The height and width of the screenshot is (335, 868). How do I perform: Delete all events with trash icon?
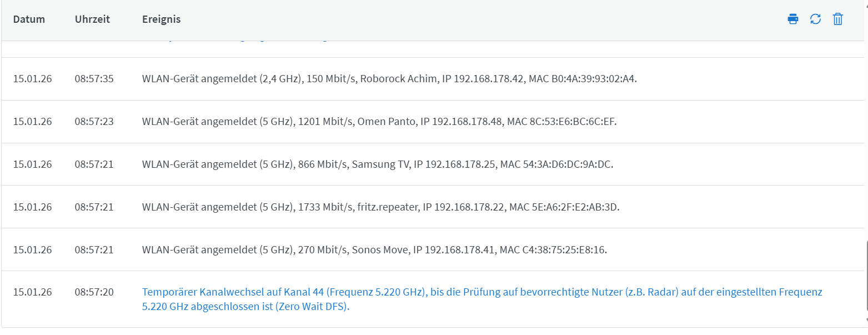point(838,19)
